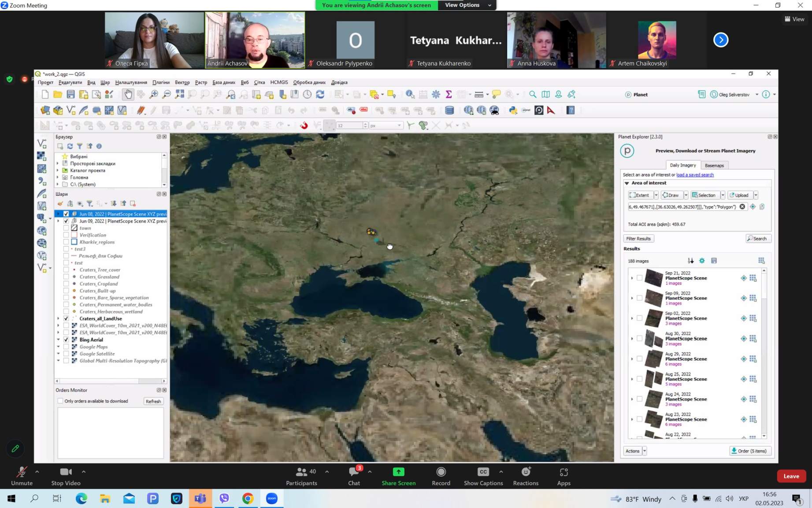Click the Planet toolbar logo button
Image resolution: width=812 pixels, height=508 pixels.
636,94
